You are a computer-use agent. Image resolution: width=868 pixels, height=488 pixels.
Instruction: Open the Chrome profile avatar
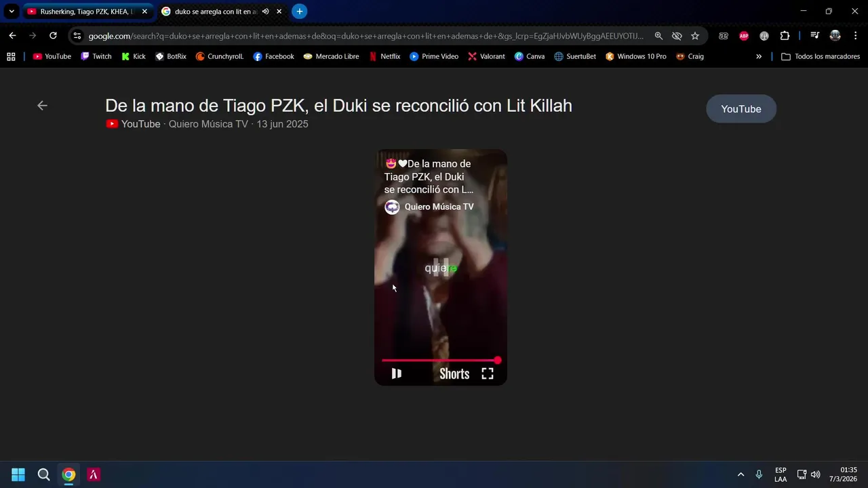[x=835, y=36]
